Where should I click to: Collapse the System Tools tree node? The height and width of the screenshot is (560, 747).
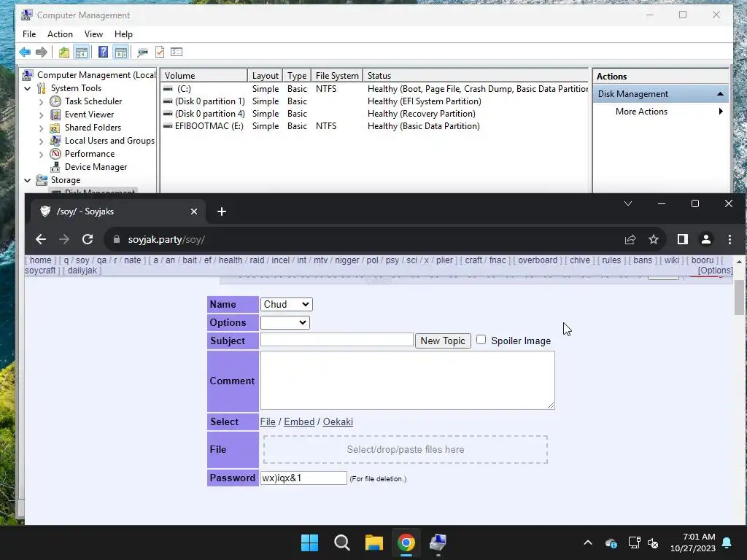coord(28,88)
